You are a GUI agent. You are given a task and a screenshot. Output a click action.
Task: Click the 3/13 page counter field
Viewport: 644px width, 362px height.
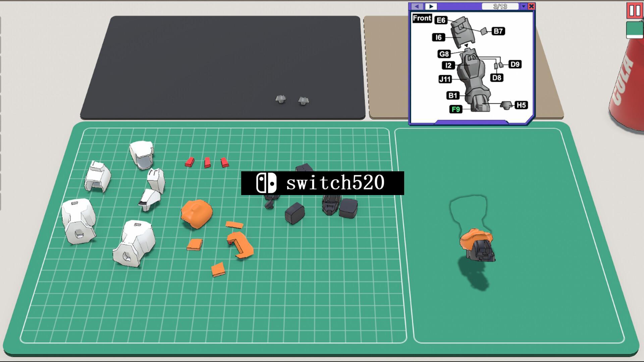(x=500, y=5)
